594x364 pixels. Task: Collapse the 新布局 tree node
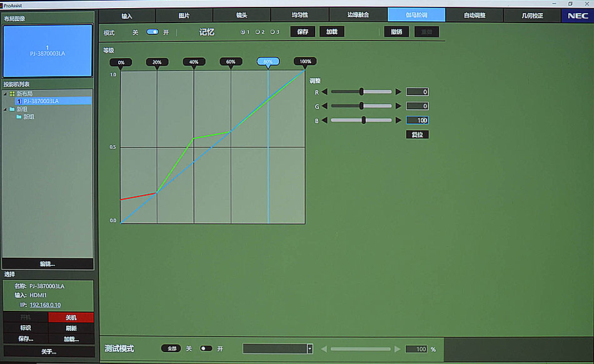click(x=5, y=93)
